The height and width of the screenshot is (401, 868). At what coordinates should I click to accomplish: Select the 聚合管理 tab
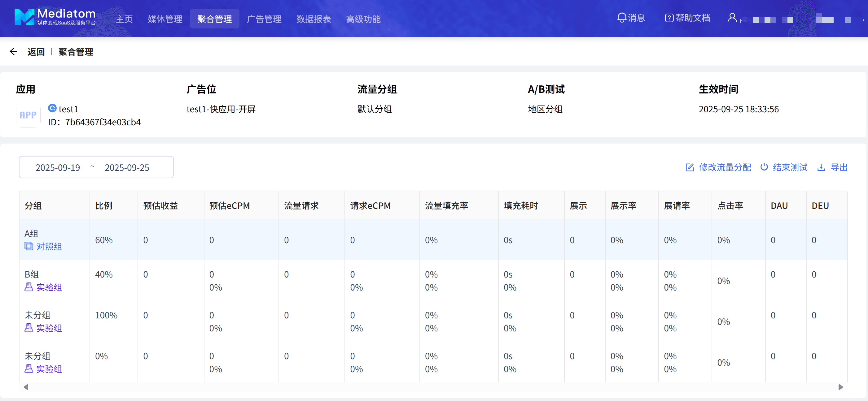(x=214, y=19)
